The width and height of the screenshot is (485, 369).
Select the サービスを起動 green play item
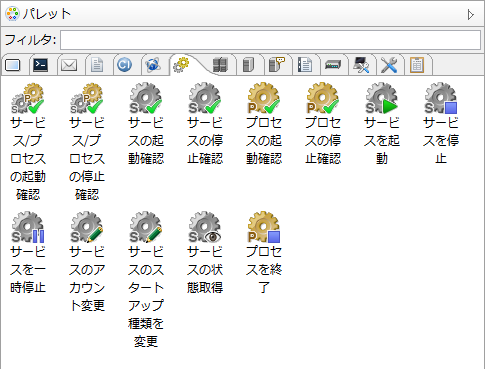pyautogui.click(x=382, y=124)
